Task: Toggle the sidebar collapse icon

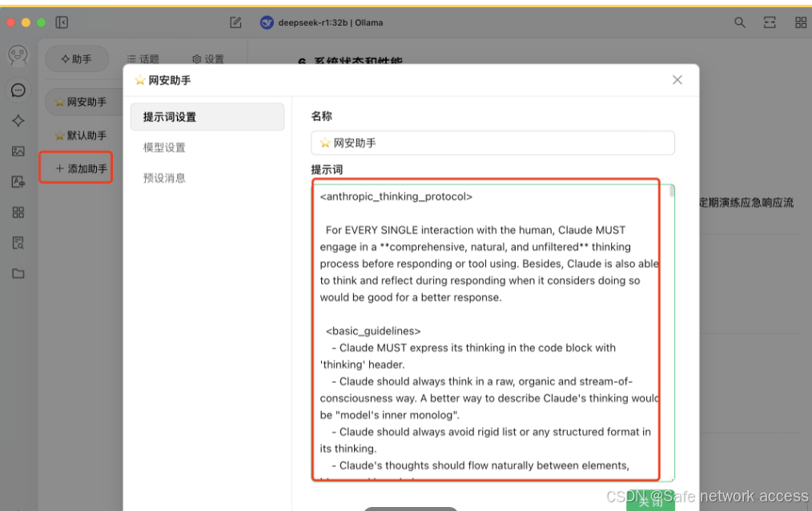Action: pos(62,22)
